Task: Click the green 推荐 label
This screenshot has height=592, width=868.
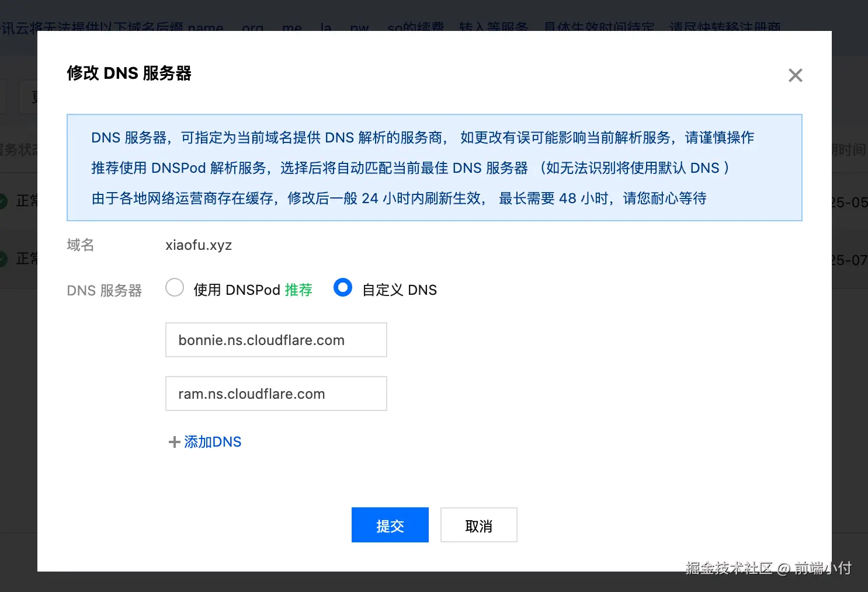Action: pos(298,290)
